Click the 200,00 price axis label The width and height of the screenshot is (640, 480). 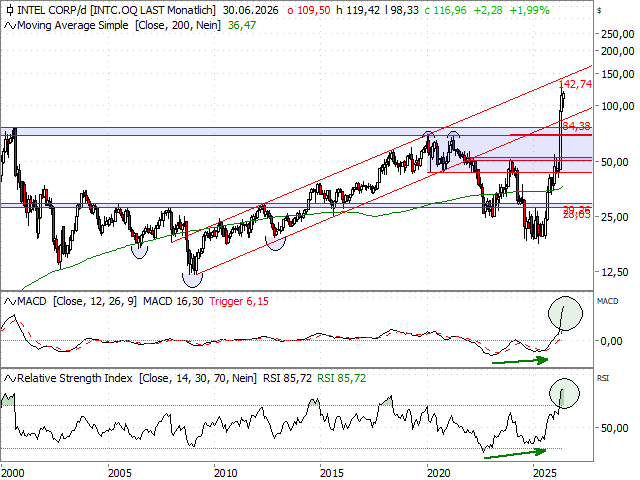[617, 51]
